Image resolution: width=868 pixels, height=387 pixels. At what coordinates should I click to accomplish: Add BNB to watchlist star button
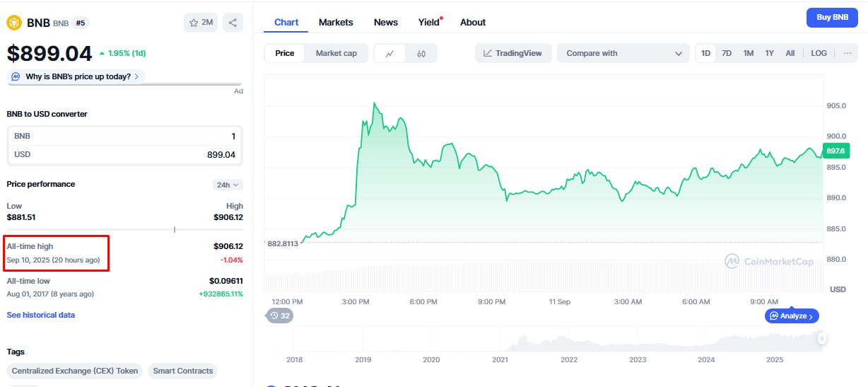201,23
